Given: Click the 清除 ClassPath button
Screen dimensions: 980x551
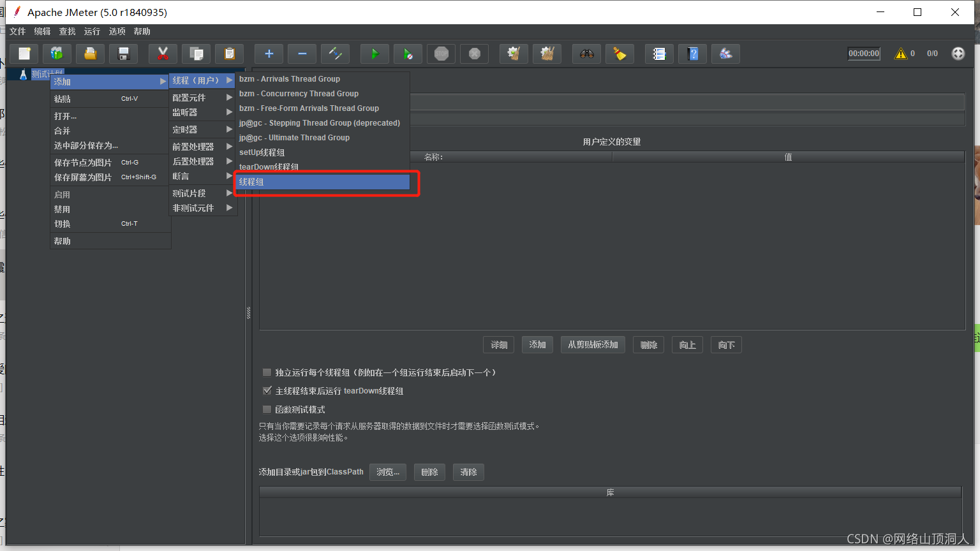Looking at the screenshot, I should click(469, 472).
